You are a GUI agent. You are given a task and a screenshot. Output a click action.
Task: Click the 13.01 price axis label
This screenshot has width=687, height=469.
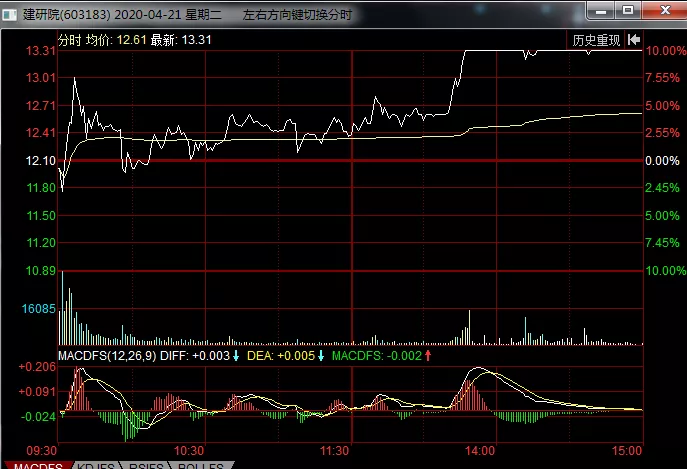pos(40,78)
